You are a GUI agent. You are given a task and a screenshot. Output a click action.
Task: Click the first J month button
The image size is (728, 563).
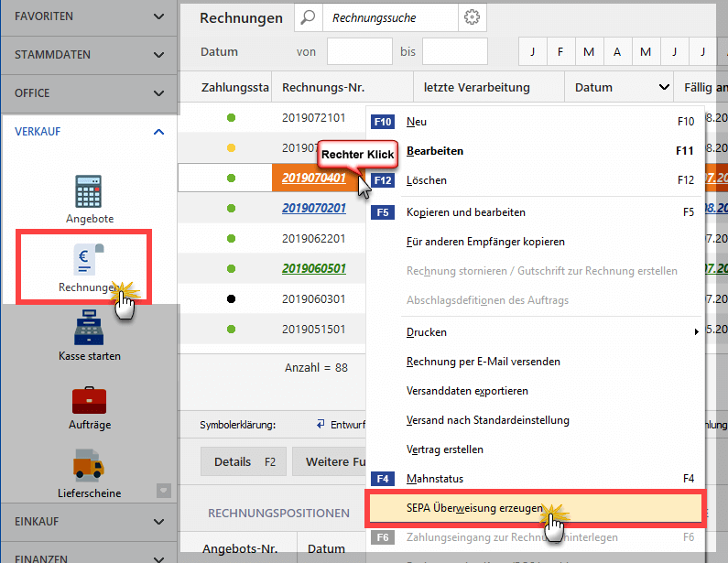[x=533, y=51]
